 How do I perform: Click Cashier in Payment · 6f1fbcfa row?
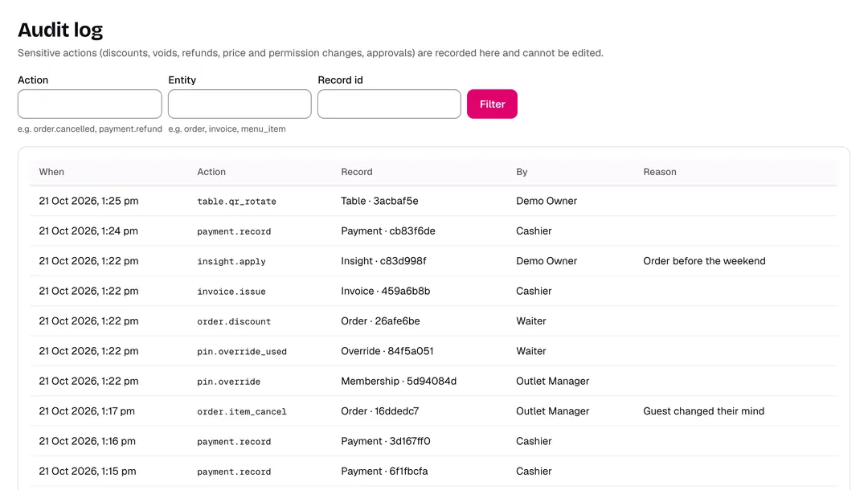click(534, 472)
